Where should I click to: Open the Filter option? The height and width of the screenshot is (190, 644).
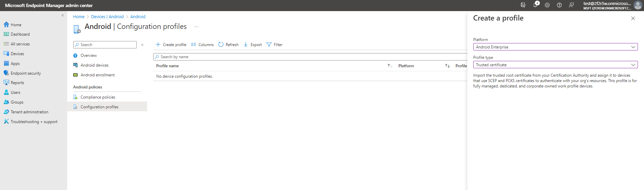click(274, 45)
